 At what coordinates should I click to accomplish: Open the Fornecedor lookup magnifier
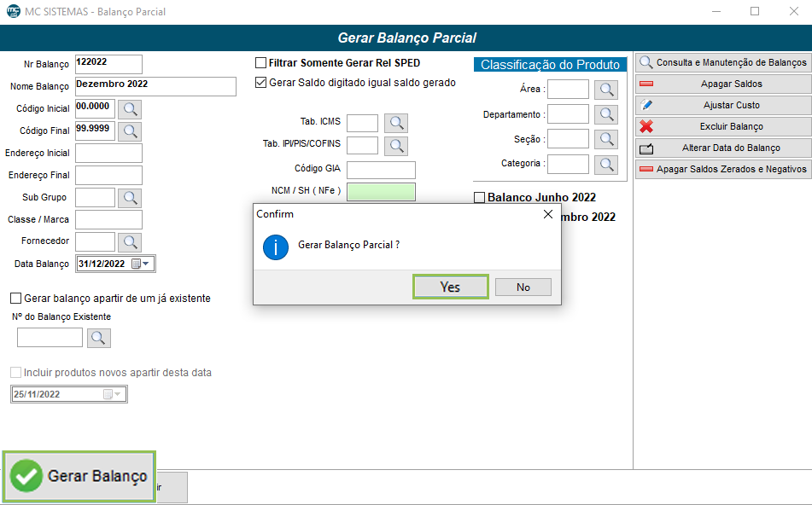point(129,242)
